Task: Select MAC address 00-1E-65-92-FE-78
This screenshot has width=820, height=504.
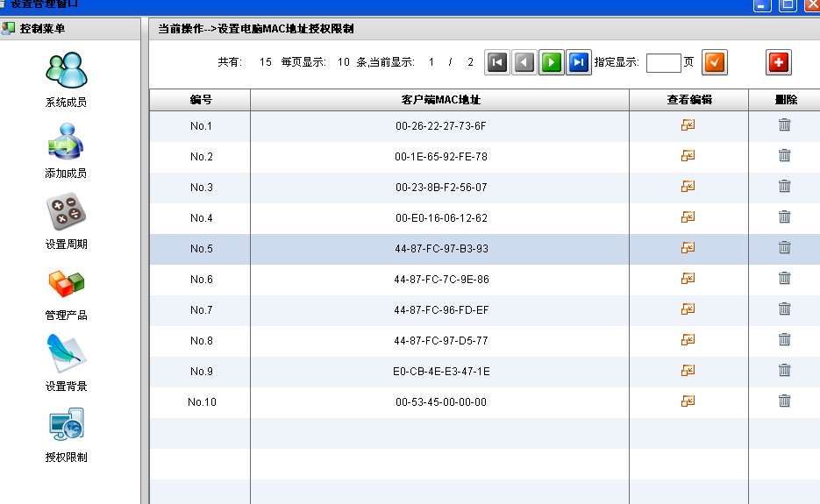Action: pyautogui.click(x=441, y=157)
